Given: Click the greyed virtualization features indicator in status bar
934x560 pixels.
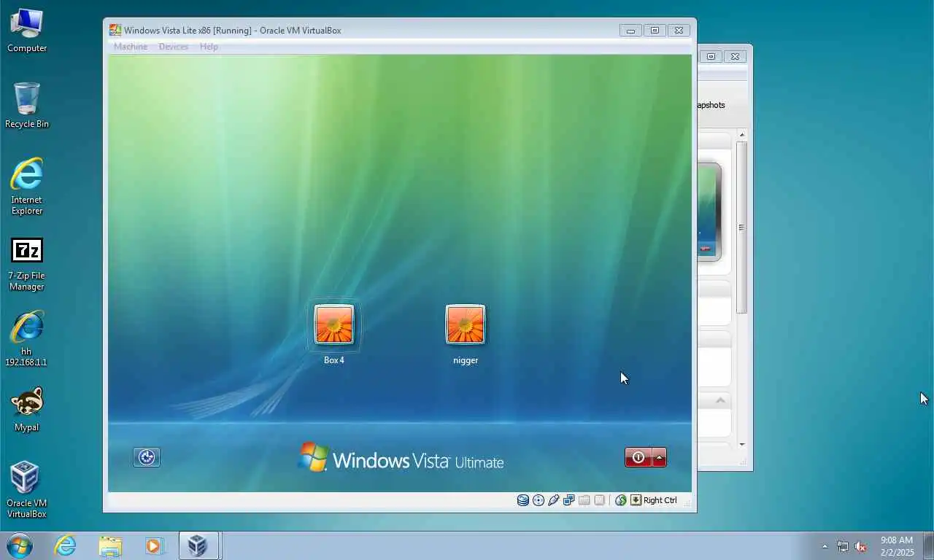Looking at the screenshot, I should [x=600, y=500].
